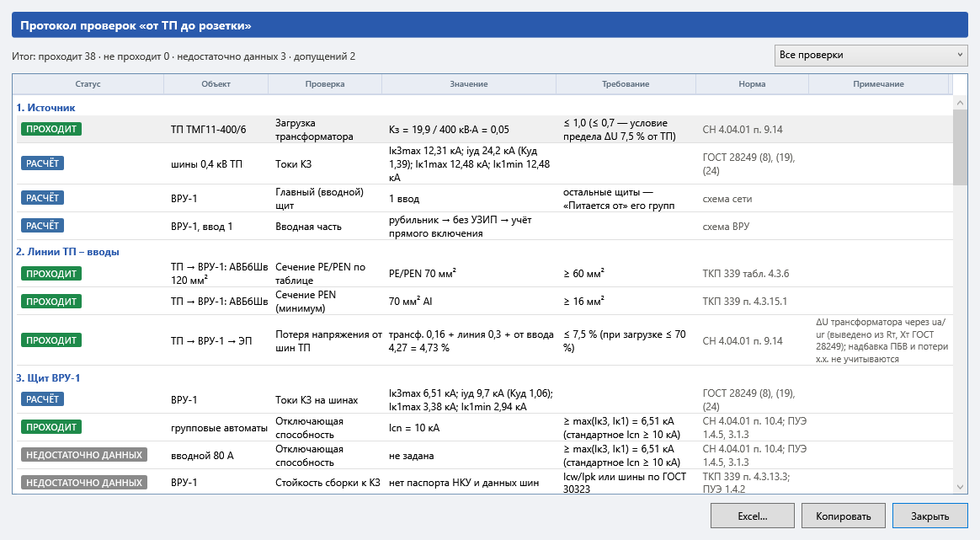Select the "Примечание" column header
980x540 pixels.
(x=879, y=84)
